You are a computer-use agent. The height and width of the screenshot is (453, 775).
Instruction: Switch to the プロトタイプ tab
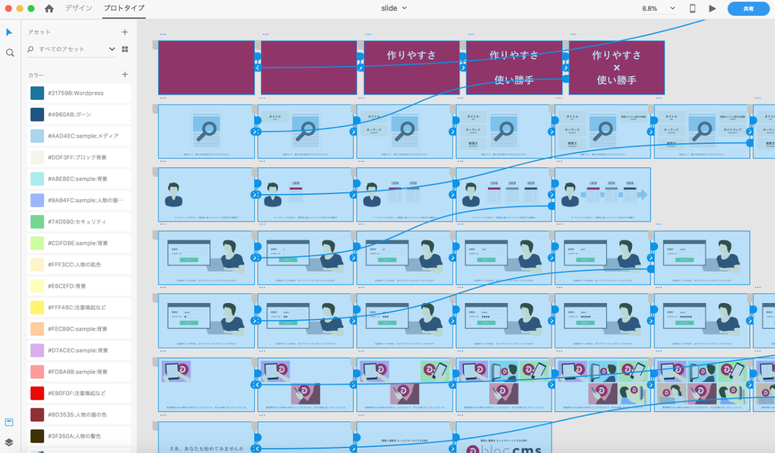tap(124, 8)
